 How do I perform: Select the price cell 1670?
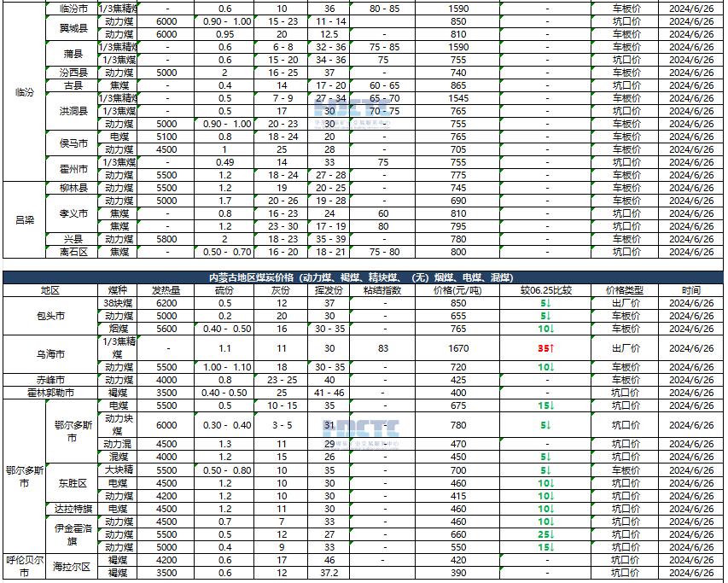tap(457, 348)
